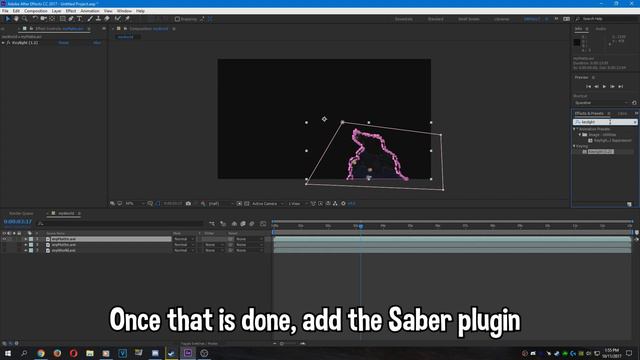
Task: Select the Roto Brush tool
Action: (x=118, y=19)
